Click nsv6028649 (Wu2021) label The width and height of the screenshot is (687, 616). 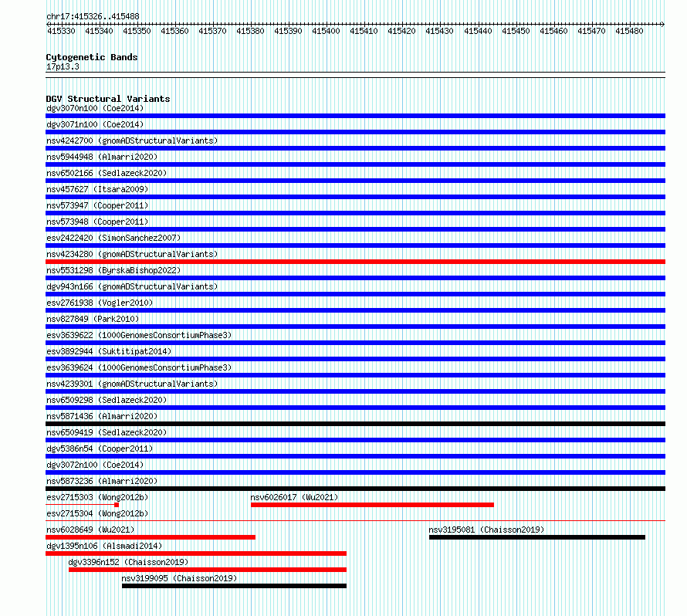click(90, 530)
